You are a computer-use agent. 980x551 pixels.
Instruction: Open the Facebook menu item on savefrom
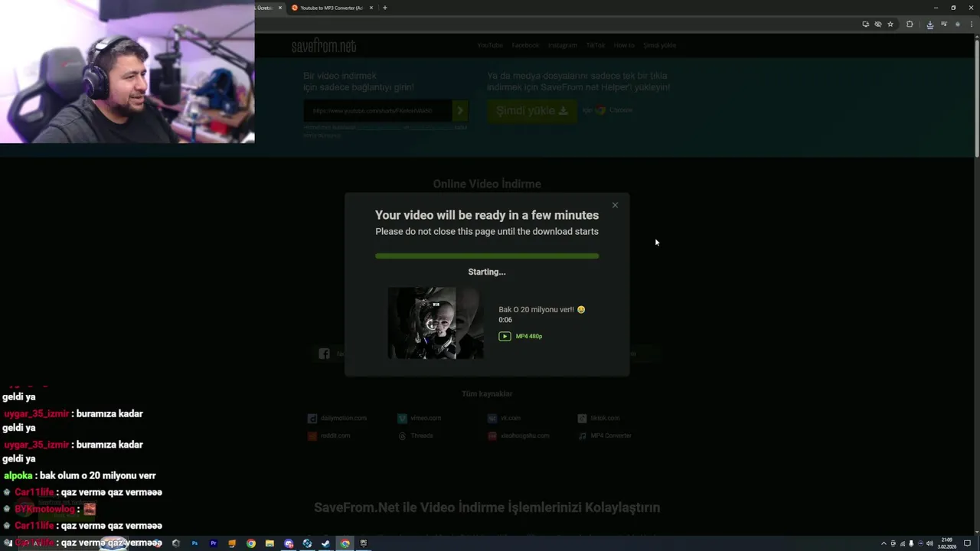pyautogui.click(x=525, y=45)
